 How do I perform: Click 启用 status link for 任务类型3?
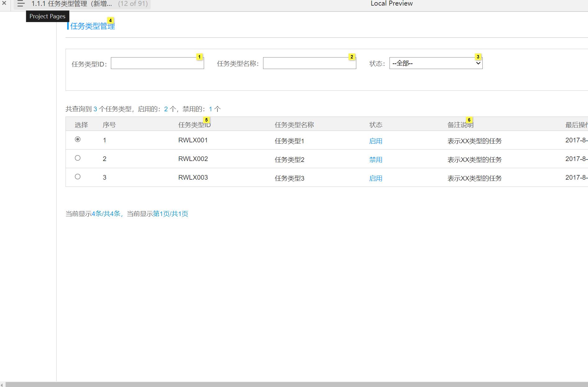coord(376,178)
